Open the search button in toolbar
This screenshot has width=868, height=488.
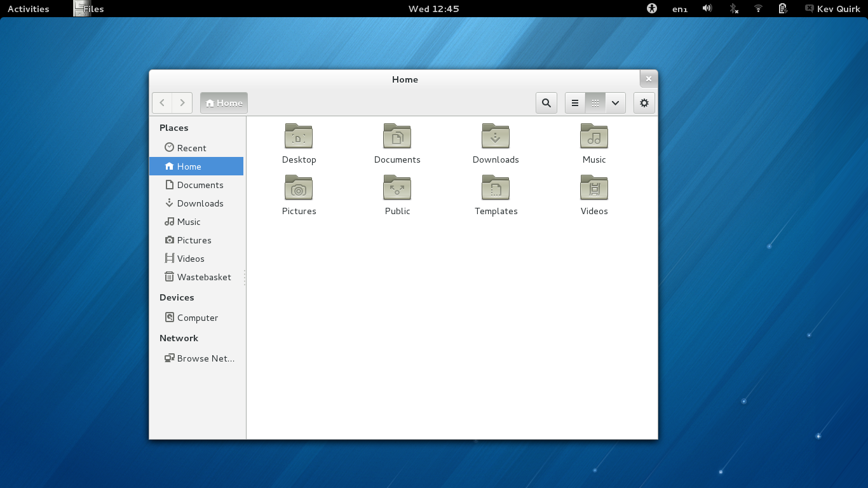pos(546,103)
